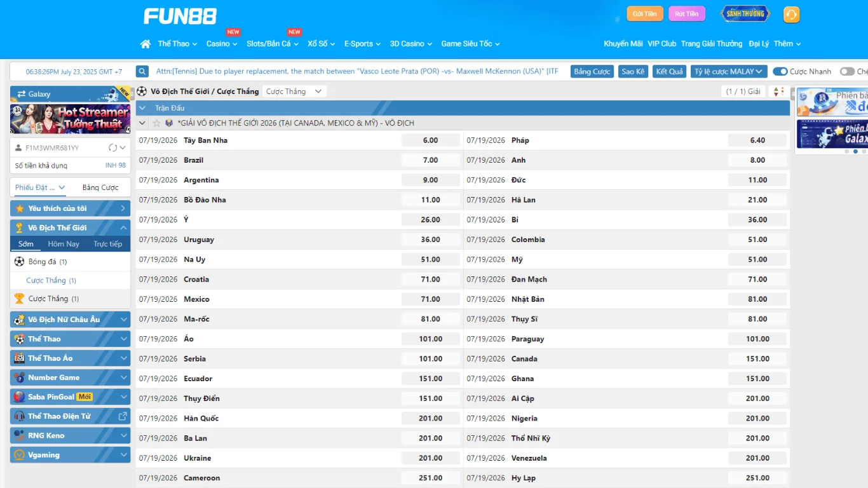The height and width of the screenshot is (488, 868).
Task: Click the Sảnh Thưởng badge icon
Action: coord(745,13)
